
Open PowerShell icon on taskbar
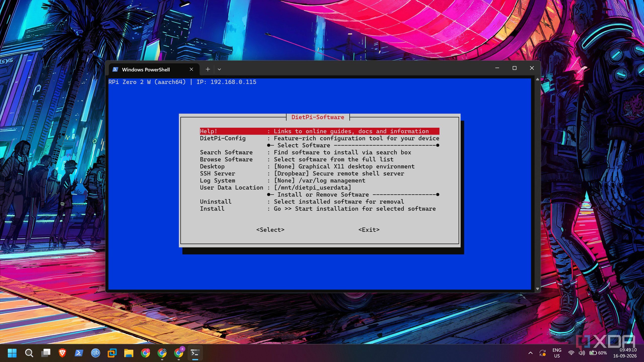click(x=79, y=353)
